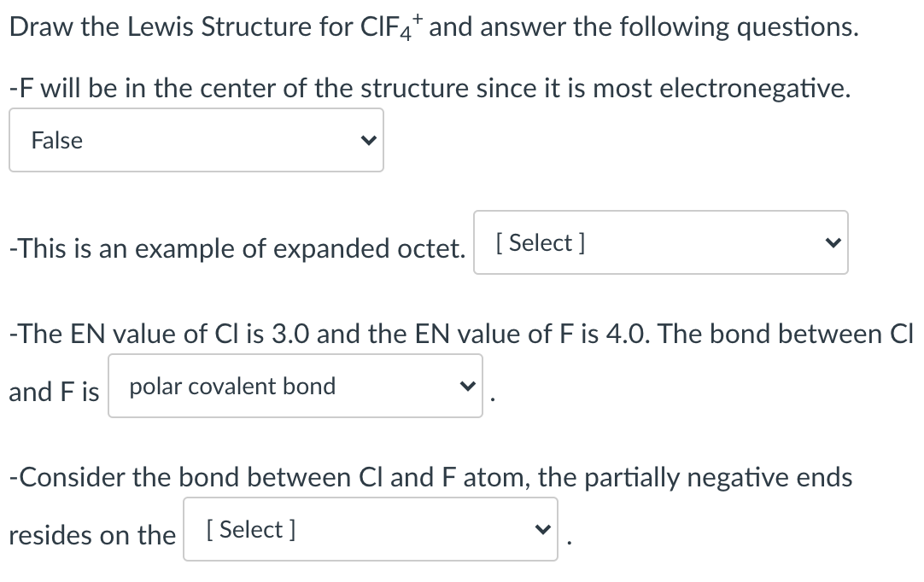Click '[ Select ]' text next to expanded octet
Viewport: 924px width, 582px height.
(x=541, y=242)
